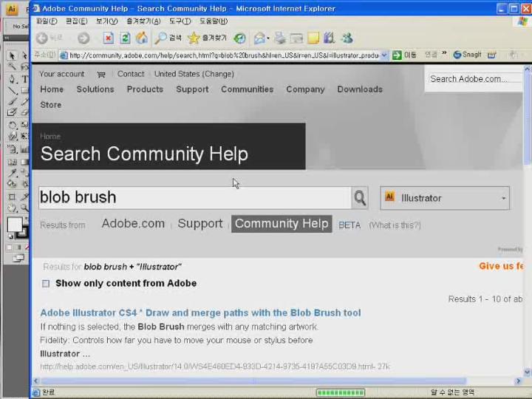
Task: Click the SnagIt toolbar button
Action: point(468,55)
